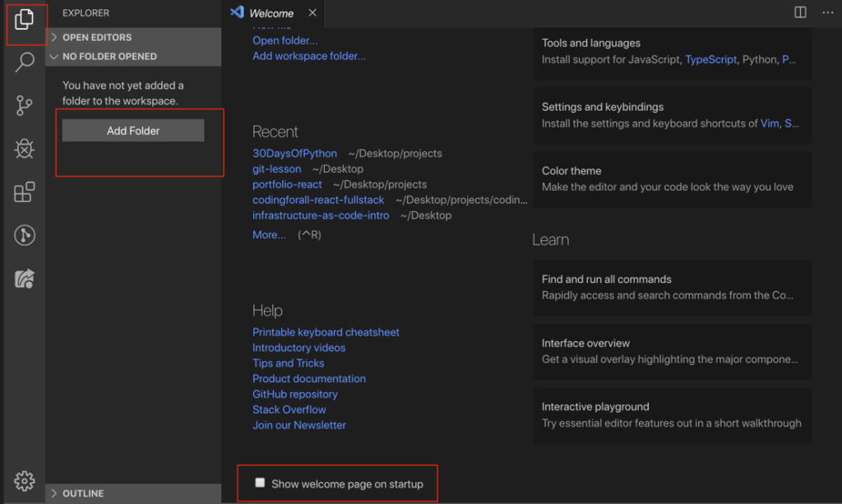Click Add workspace folder... link

click(309, 56)
